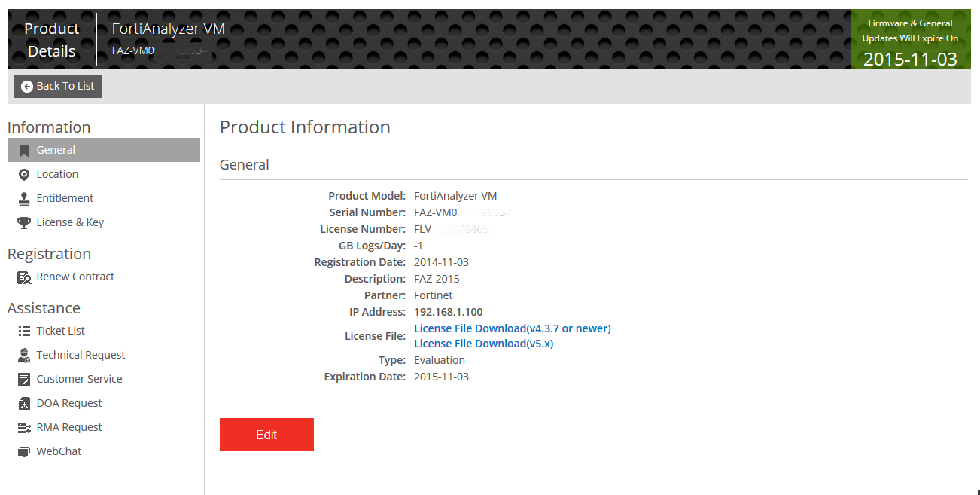Image resolution: width=980 pixels, height=495 pixels.
Task: Click the Location pin icon
Action: pyautogui.click(x=24, y=174)
